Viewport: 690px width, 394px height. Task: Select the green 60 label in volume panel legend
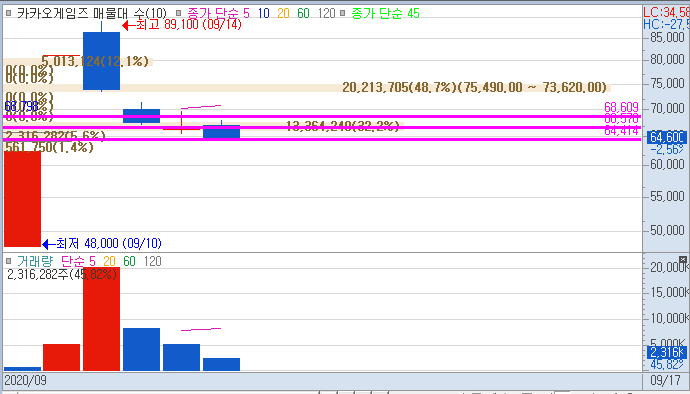[129, 261]
